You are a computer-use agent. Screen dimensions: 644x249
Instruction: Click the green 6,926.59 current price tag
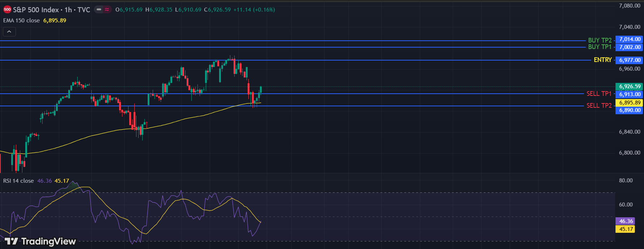coord(630,86)
